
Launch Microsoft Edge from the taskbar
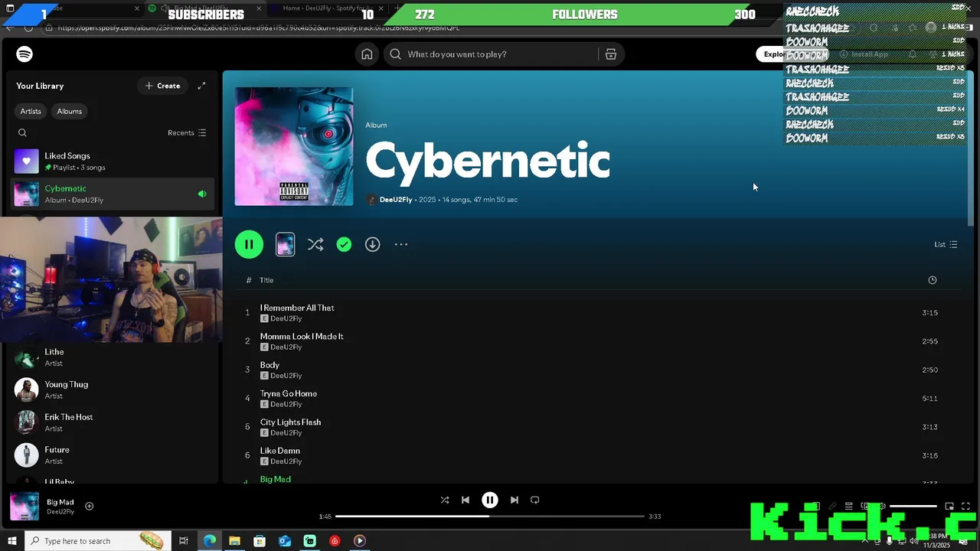coord(209,541)
